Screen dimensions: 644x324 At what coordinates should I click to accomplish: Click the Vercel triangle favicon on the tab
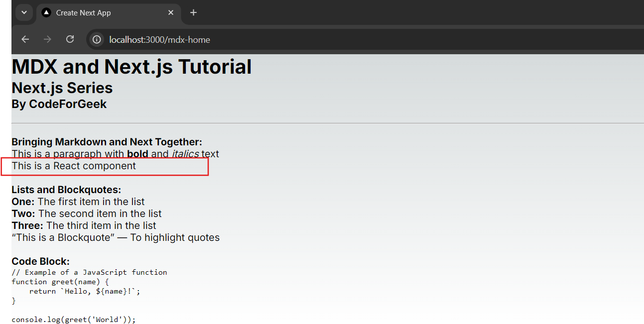[46, 12]
